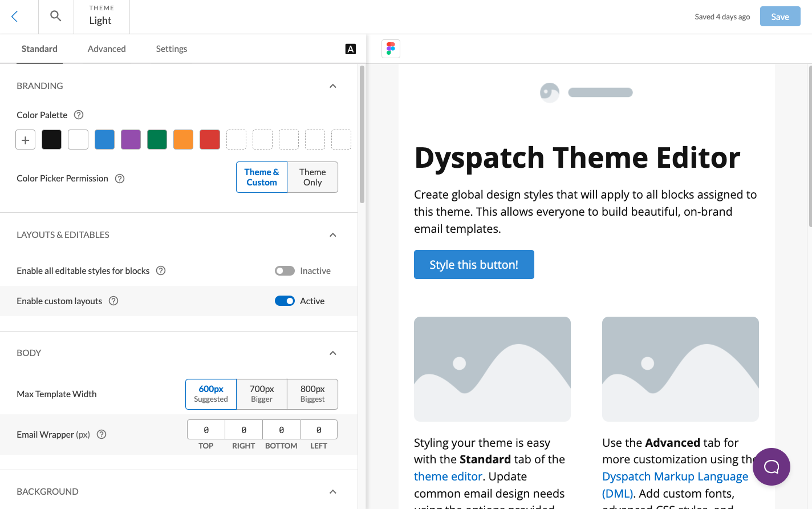Show help for Color Picker Permission

click(x=120, y=179)
